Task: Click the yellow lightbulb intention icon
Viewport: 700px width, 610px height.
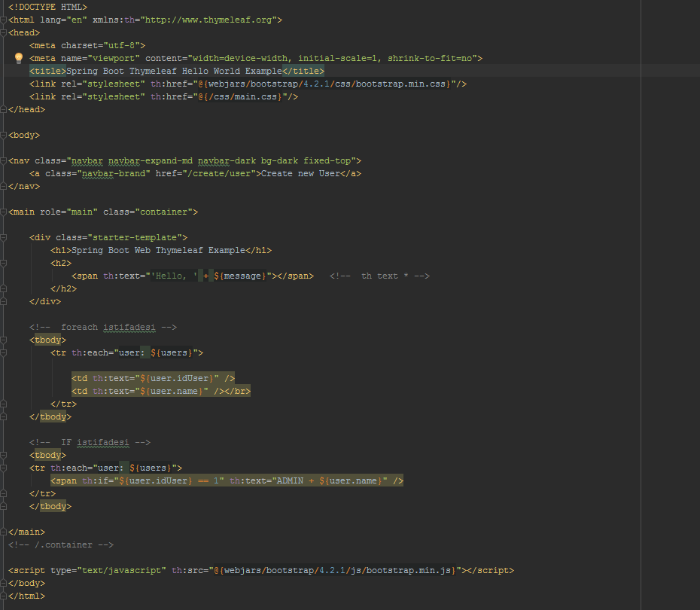Action: tap(19, 58)
